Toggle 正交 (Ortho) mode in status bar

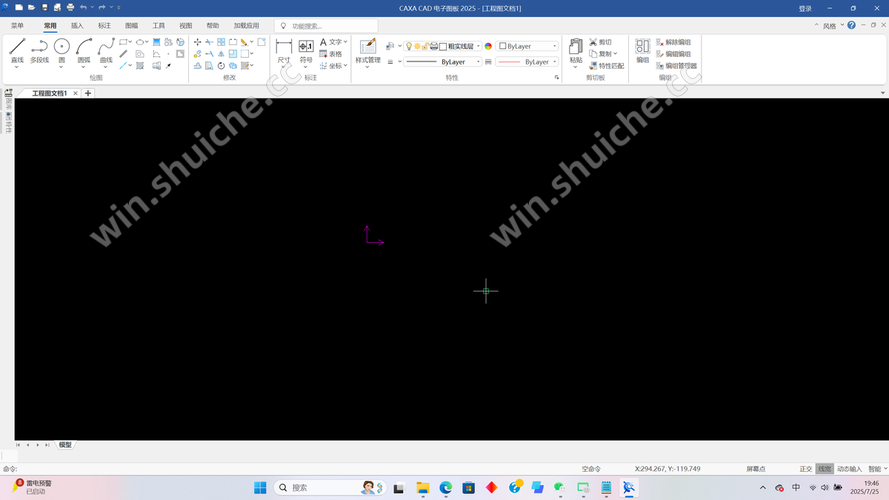click(806, 469)
